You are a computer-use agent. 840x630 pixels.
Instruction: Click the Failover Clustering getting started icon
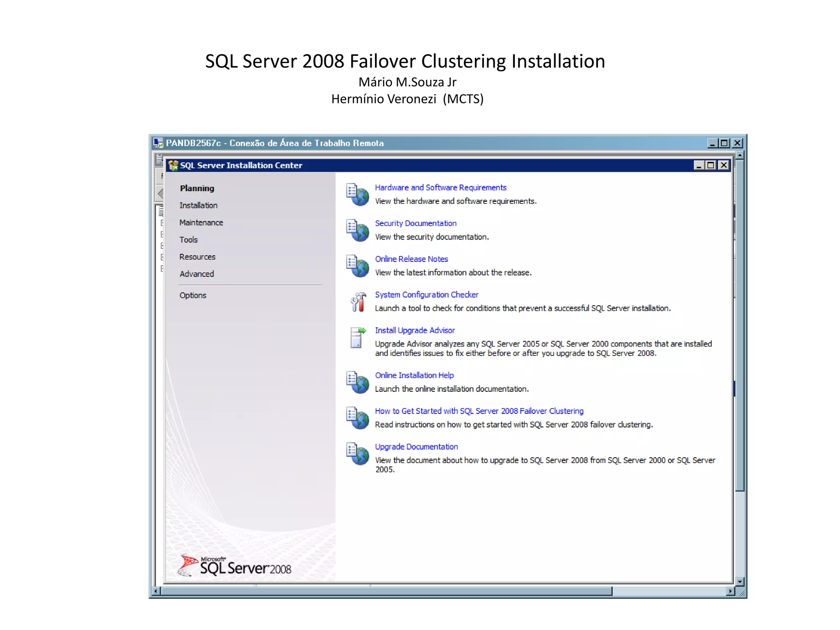click(358, 418)
